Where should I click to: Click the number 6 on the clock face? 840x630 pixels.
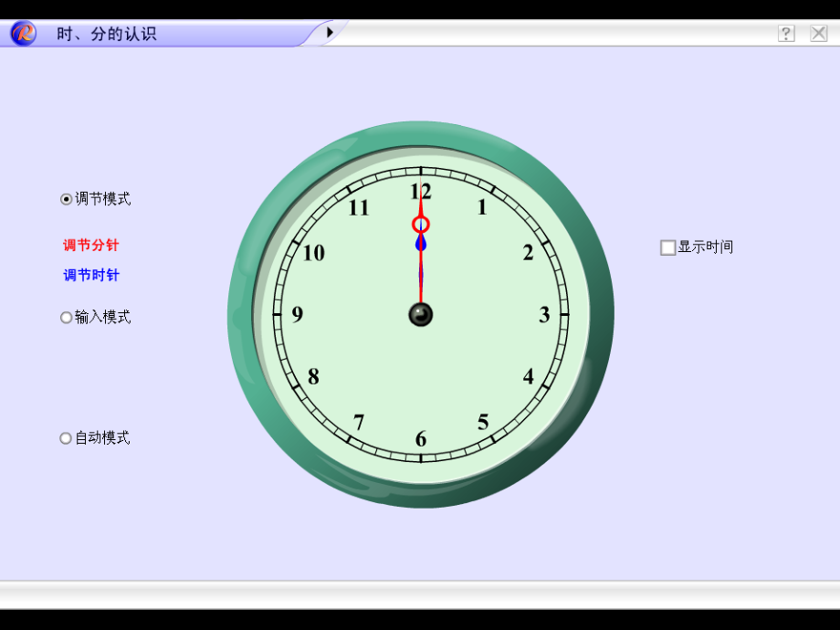pyautogui.click(x=421, y=438)
